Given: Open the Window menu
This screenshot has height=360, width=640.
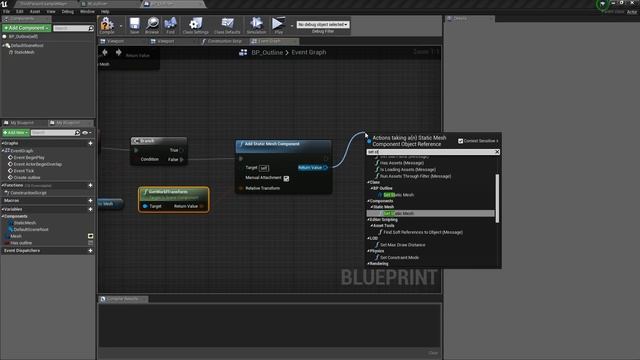Looking at the screenshot, I should pos(87,11).
